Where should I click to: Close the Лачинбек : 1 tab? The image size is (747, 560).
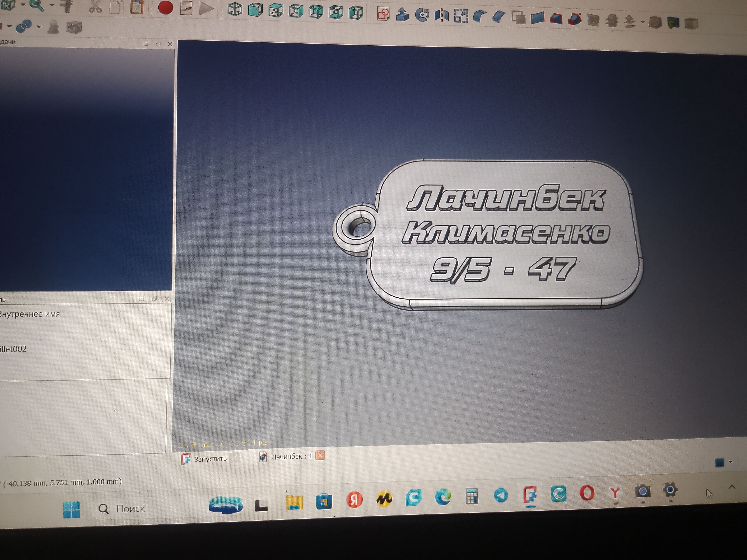(x=320, y=456)
